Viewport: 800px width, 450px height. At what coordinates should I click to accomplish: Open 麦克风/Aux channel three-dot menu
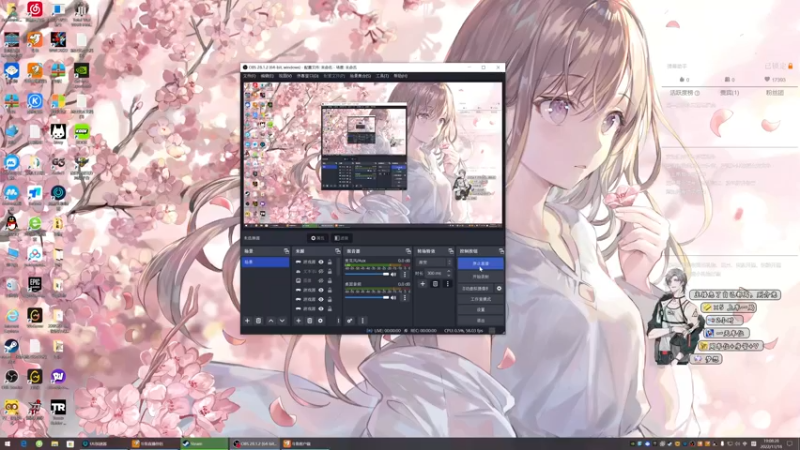click(405, 274)
